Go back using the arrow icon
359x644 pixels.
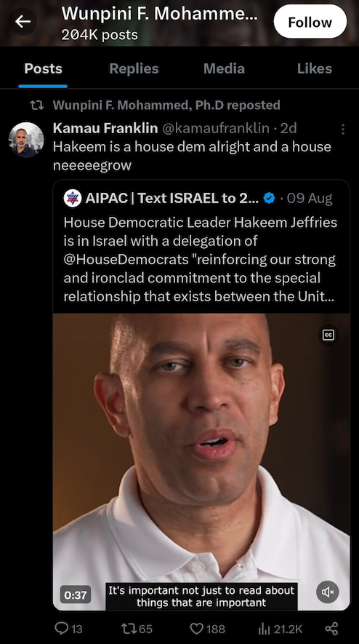coord(23,21)
